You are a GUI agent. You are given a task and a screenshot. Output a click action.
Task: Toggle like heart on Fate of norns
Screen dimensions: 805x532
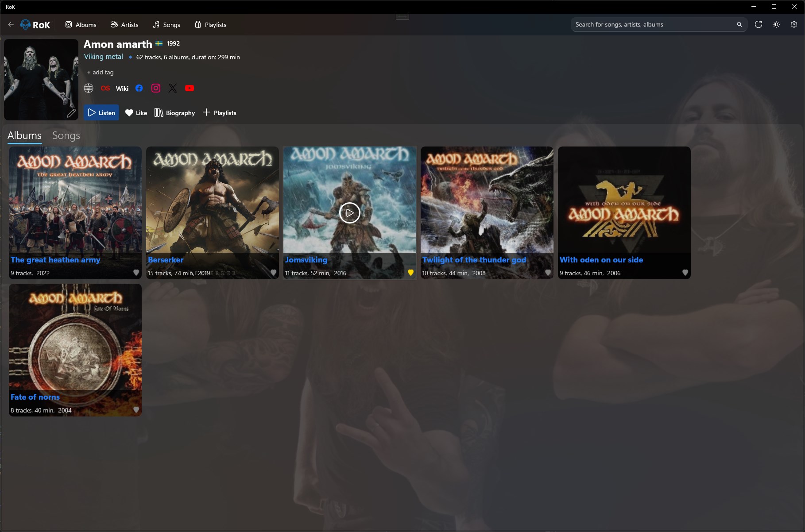pos(136,410)
